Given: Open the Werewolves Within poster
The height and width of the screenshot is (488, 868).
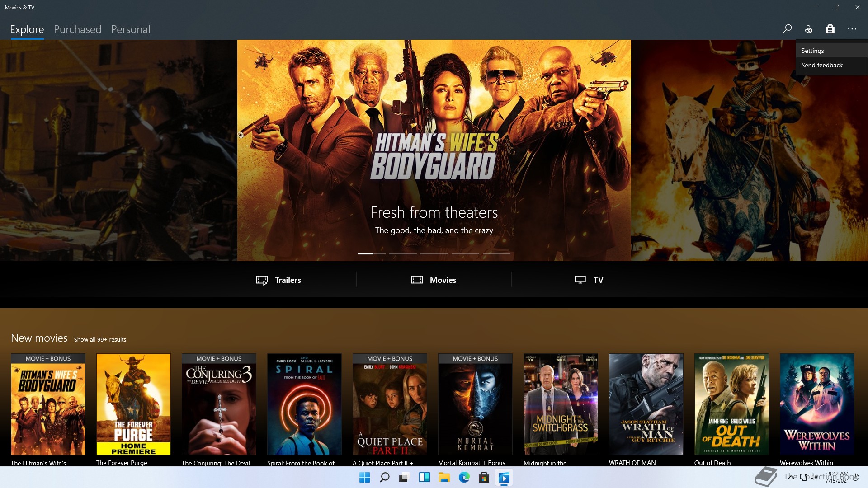Looking at the screenshot, I should coord(817,404).
